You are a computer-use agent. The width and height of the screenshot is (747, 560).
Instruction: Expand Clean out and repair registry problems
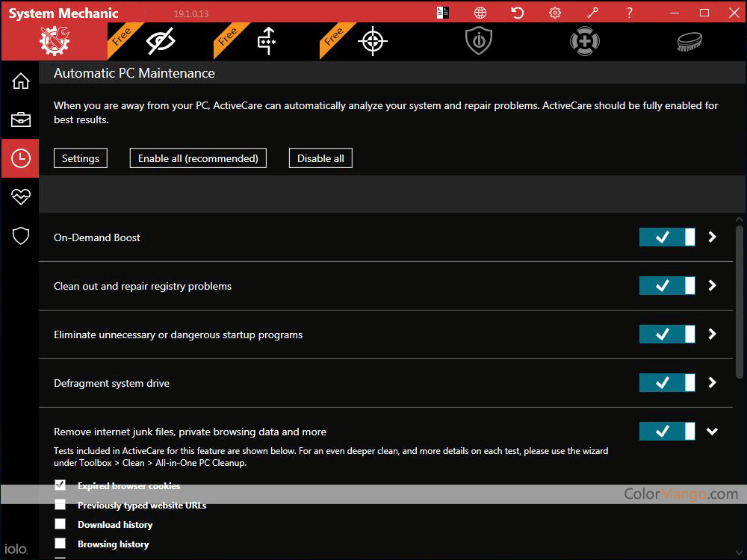712,285
